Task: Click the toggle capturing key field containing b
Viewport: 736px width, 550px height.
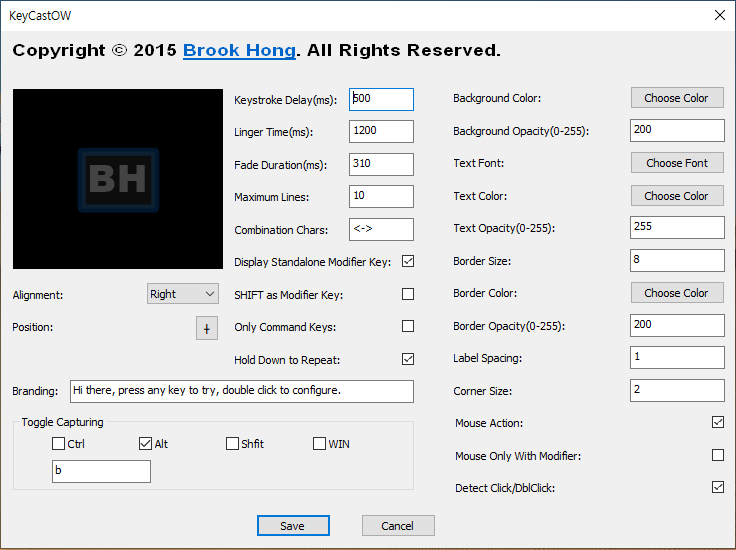Action: [101, 471]
